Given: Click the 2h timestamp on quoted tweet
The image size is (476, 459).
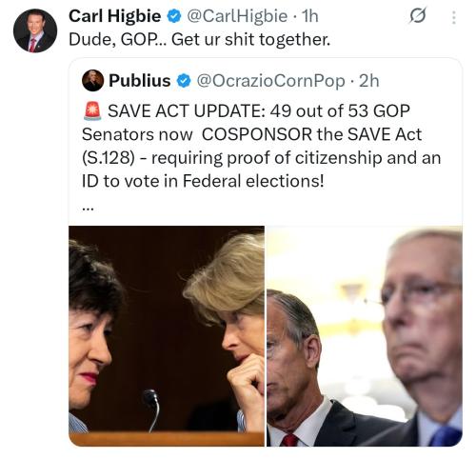Looking at the screenshot, I should tap(369, 81).
